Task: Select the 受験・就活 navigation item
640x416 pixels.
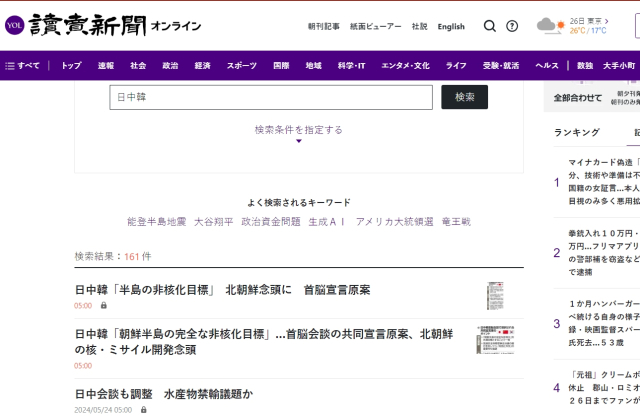Action: 501,65
